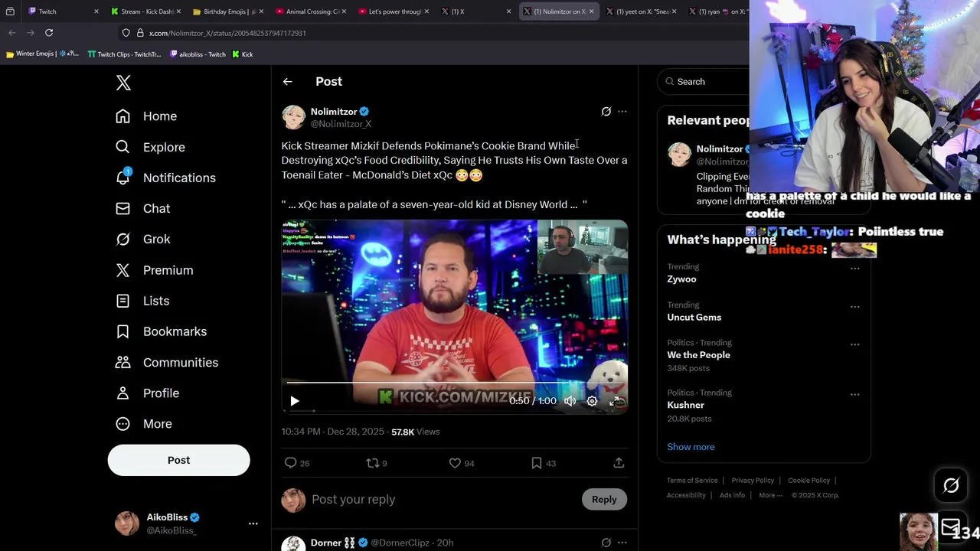This screenshot has height=551, width=980.
Task: Open Cookie Policy link
Action: pyautogui.click(x=808, y=481)
